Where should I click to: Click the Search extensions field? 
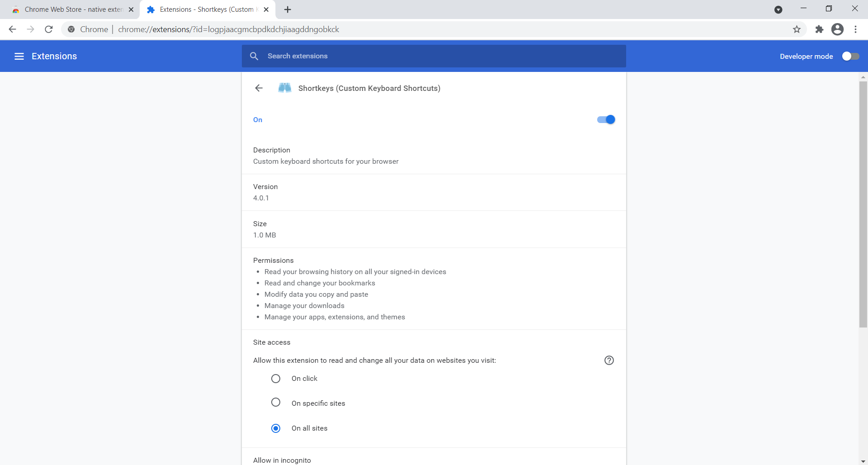434,56
